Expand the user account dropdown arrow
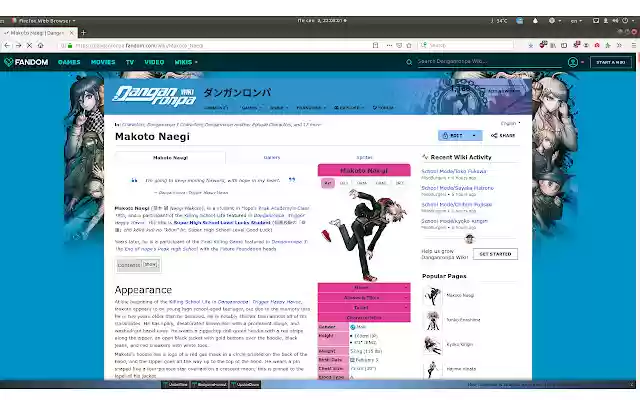 [582, 62]
